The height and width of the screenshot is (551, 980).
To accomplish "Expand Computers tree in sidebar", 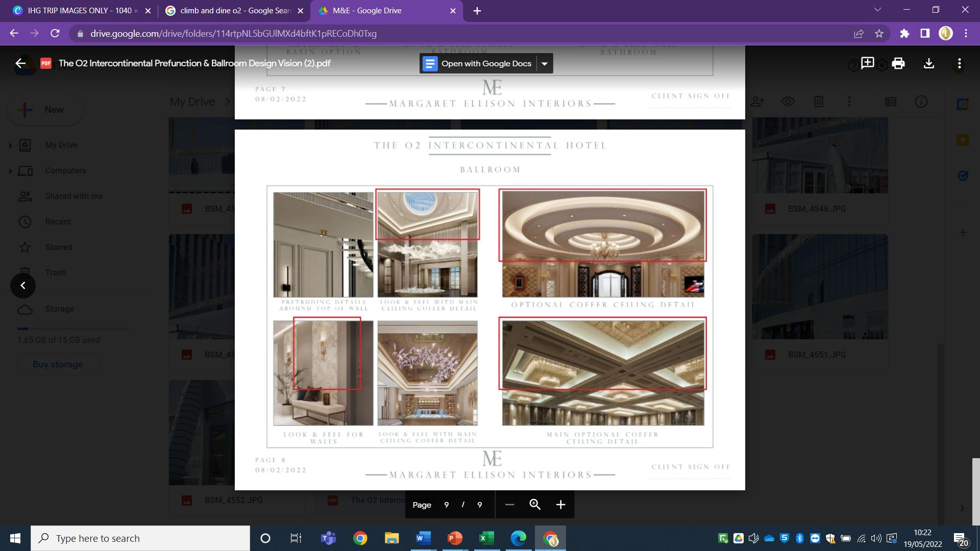I will pos(10,171).
